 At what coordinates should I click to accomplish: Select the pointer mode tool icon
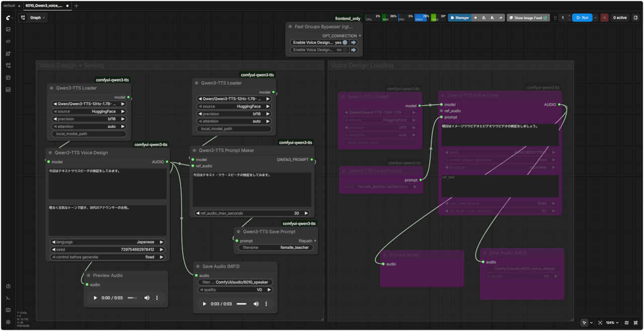584,322
